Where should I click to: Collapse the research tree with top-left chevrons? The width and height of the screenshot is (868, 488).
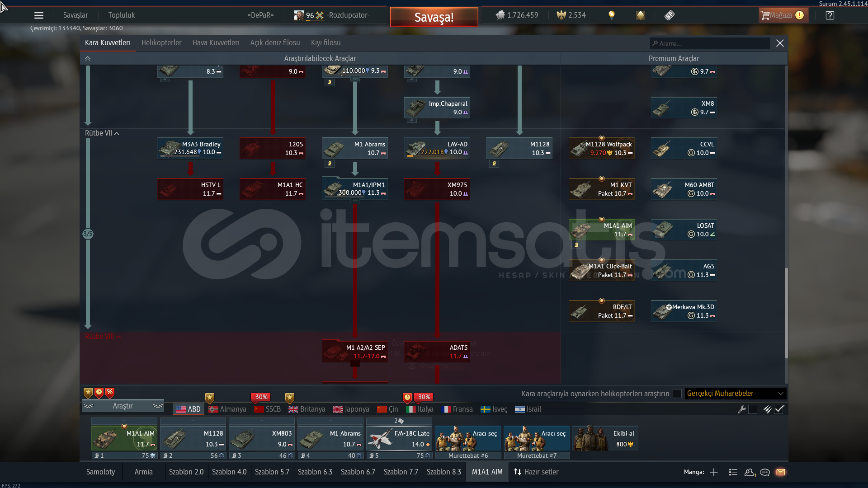coord(88,59)
